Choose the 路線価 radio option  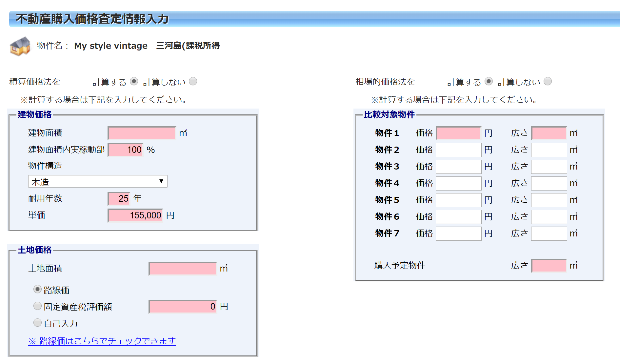pyautogui.click(x=38, y=289)
